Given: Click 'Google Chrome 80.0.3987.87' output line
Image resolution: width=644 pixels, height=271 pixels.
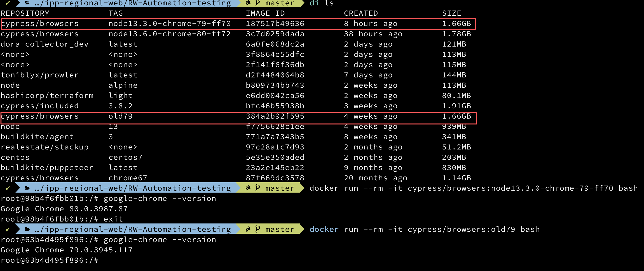Looking at the screenshot, I should tap(64, 209).
